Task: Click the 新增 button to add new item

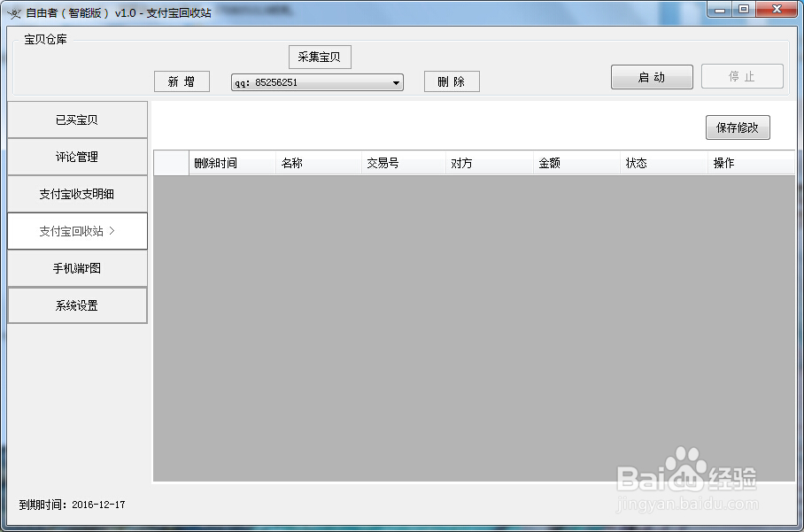Action: click(x=182, y=81)
